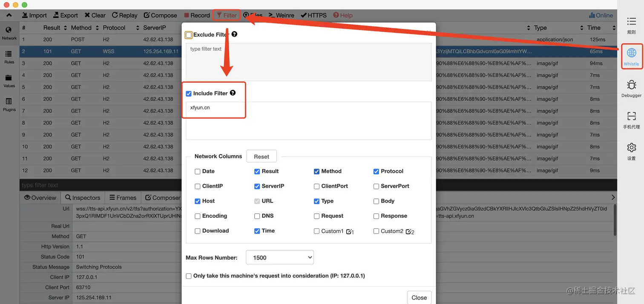This screenshot has width=644, height=304.
Task: Open the Filter toolbar item
Action: coord(227,15)
